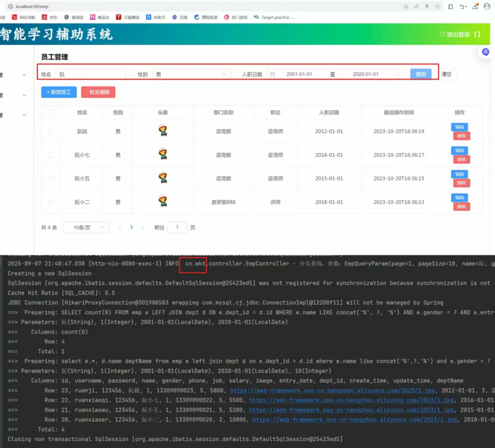Open the 10条/页 page size dropdown
The height and width of the screenshot is (448, 495).
pyautogui.click(x=86, y=227)
